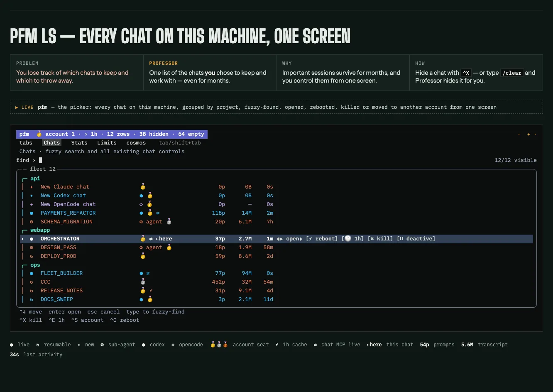Image resolution: width=553 pixels, height=392 pixels.
Task: Click the '12/12 visible' counter
Action: (x=516, y=160)
